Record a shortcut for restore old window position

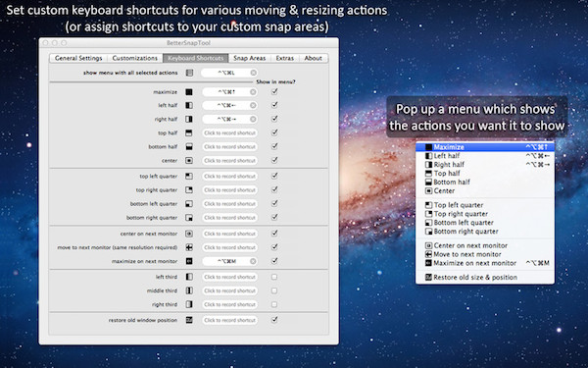point(230,320)
